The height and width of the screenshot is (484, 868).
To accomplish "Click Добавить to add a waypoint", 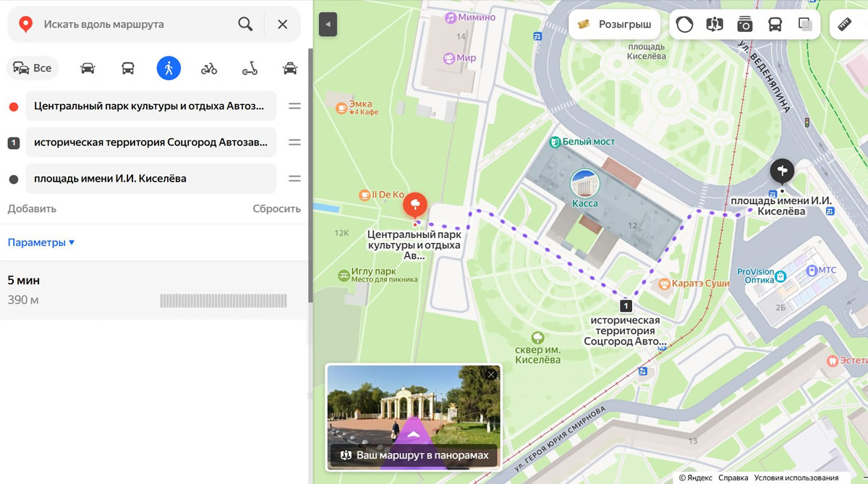I will [x=32, y=209].
